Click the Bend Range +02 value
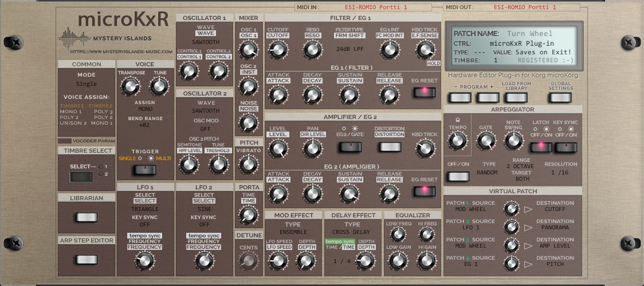The height and width of the screenshot is (286, 644). pos(144,125)
